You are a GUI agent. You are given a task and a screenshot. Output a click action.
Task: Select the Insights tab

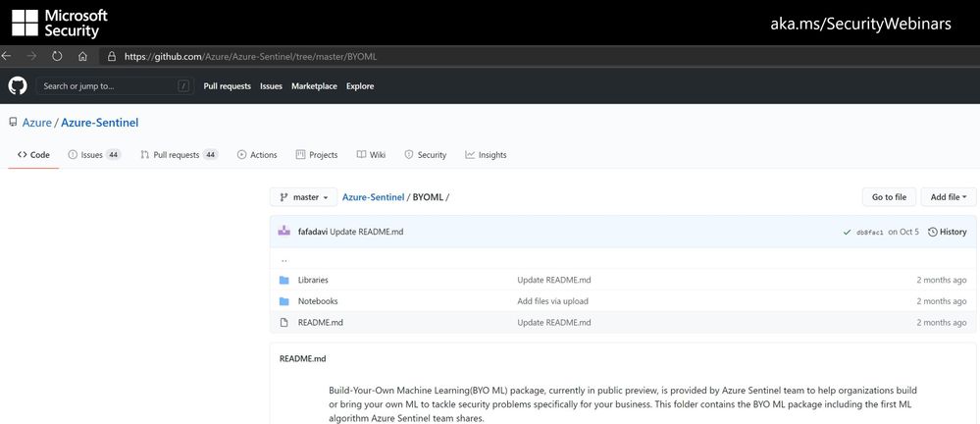pos(486,155)
